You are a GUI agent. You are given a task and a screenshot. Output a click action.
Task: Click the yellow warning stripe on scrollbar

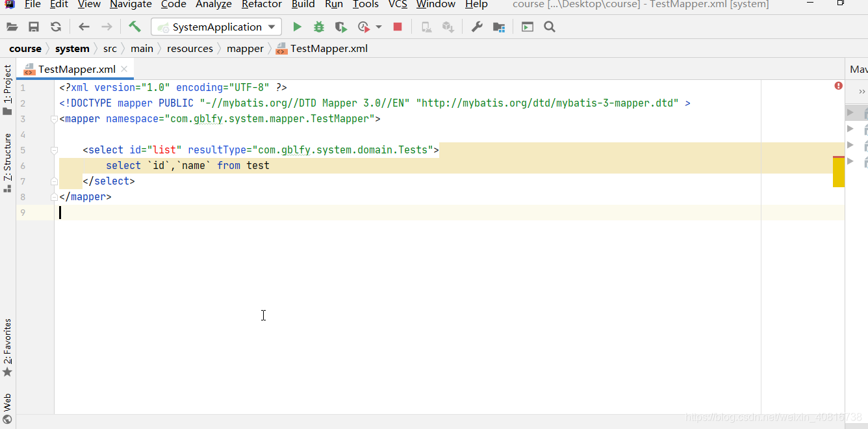839,172
